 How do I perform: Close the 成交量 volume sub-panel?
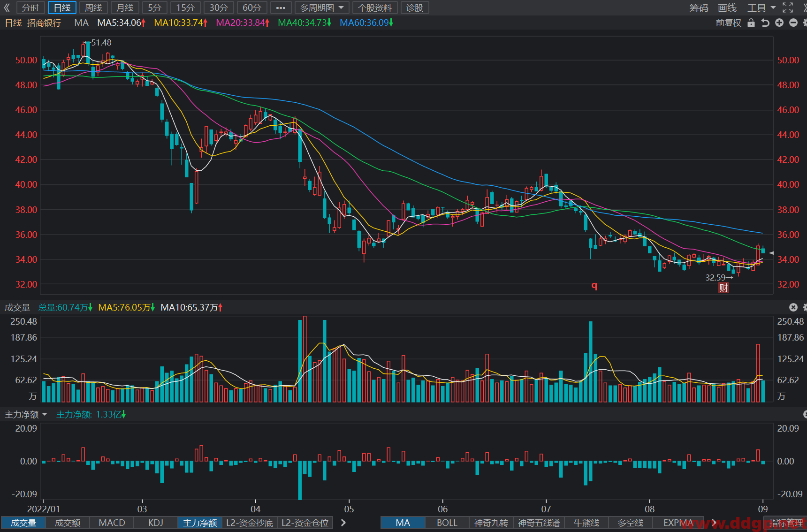coord(793,307)
